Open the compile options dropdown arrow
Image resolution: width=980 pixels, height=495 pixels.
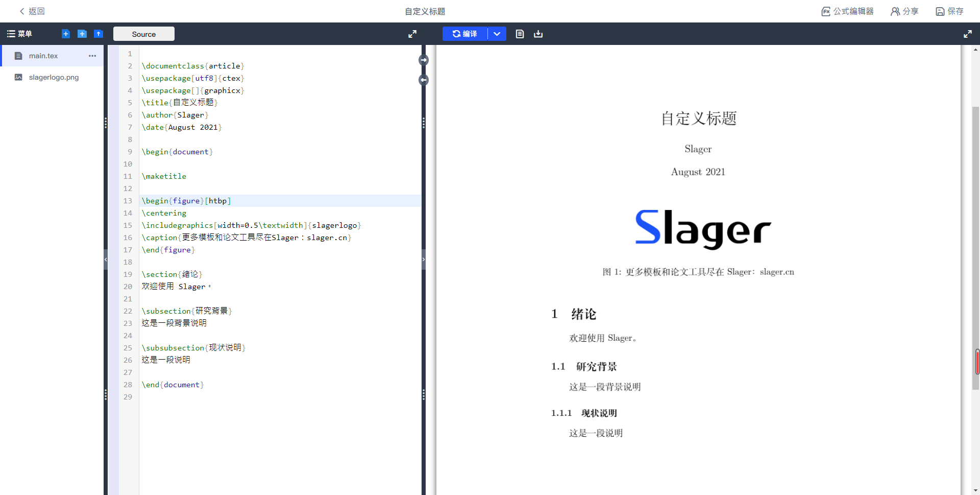pos(497,34)
